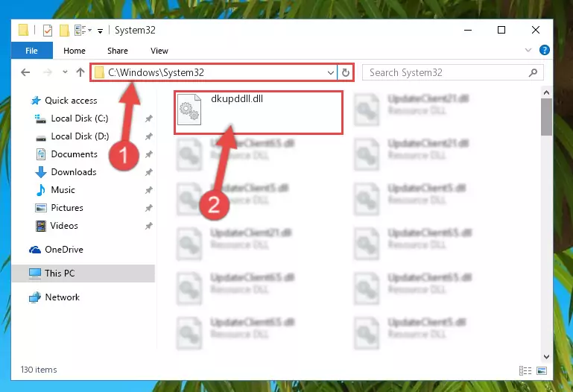Click pin icon next to Music
573x392 pixels.
click(x=149, y=190)
